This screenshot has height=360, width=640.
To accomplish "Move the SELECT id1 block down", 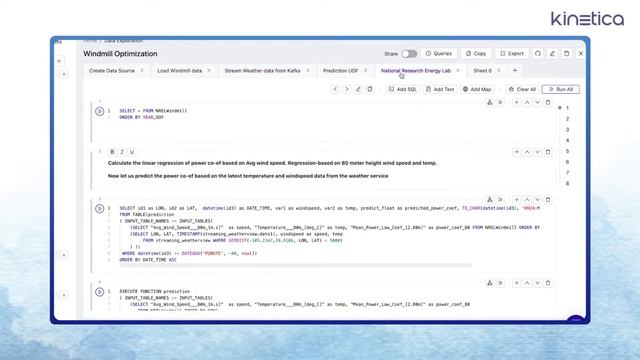I will tap(538, 200).
